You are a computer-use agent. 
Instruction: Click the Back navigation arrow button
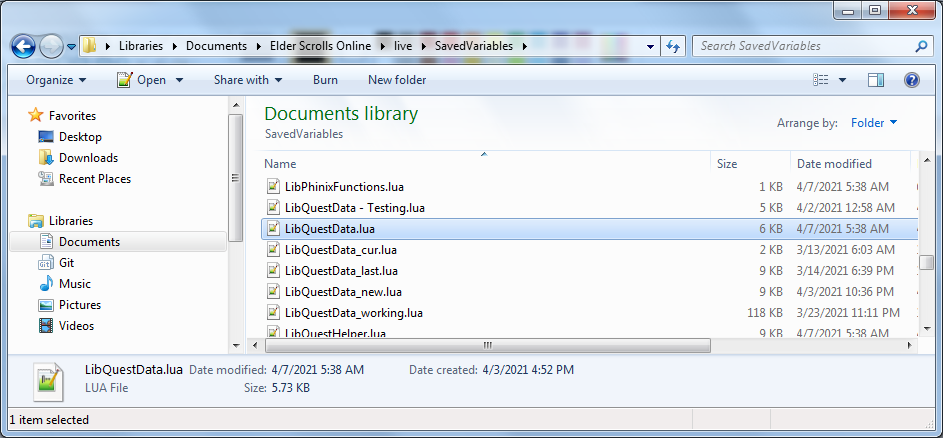click(x=24, y=46)
